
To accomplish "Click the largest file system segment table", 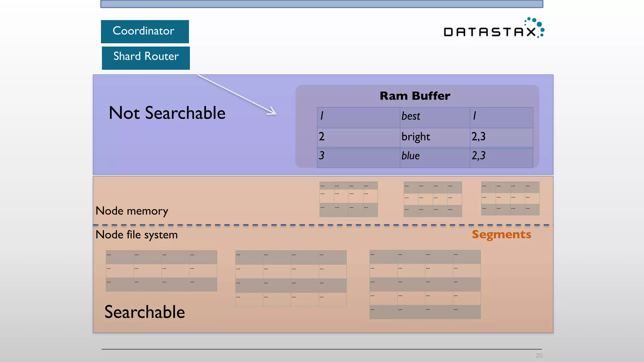I will click(x=425, y=284).
